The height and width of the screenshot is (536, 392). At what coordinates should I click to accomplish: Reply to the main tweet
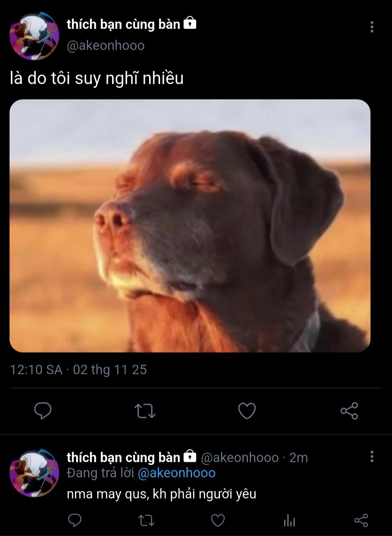point(43,411)
